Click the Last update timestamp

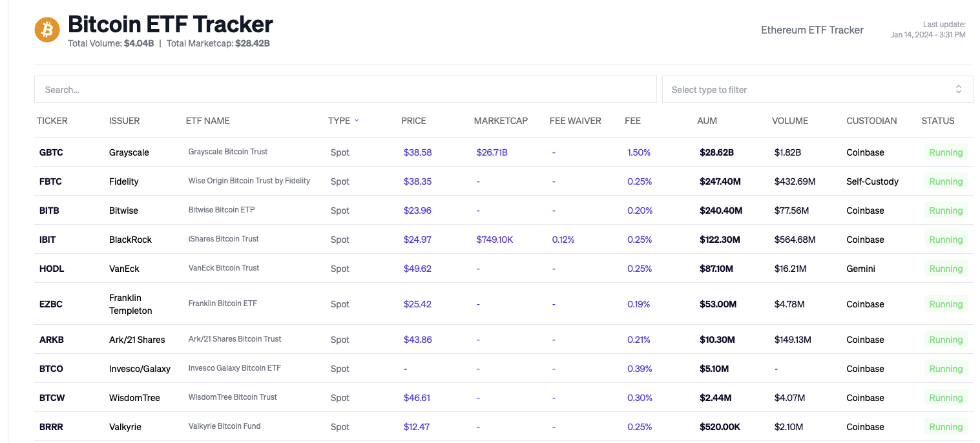[928, 30]
